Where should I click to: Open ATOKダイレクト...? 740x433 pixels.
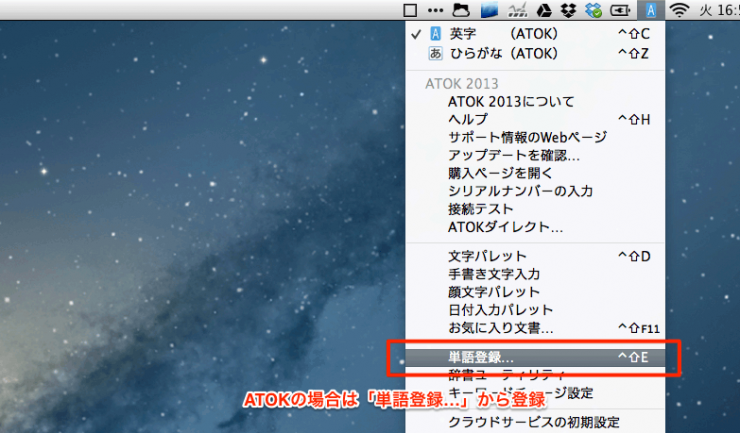pos(535,227)
